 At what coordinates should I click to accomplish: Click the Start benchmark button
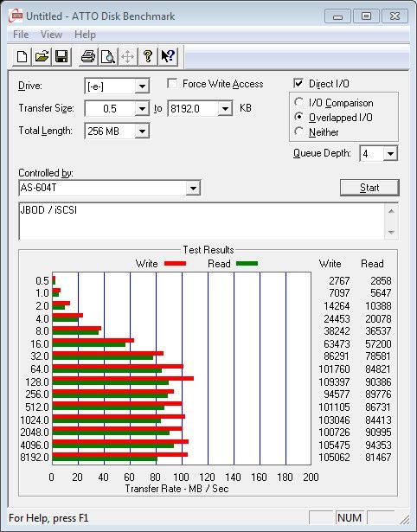[x=369, y=188]
